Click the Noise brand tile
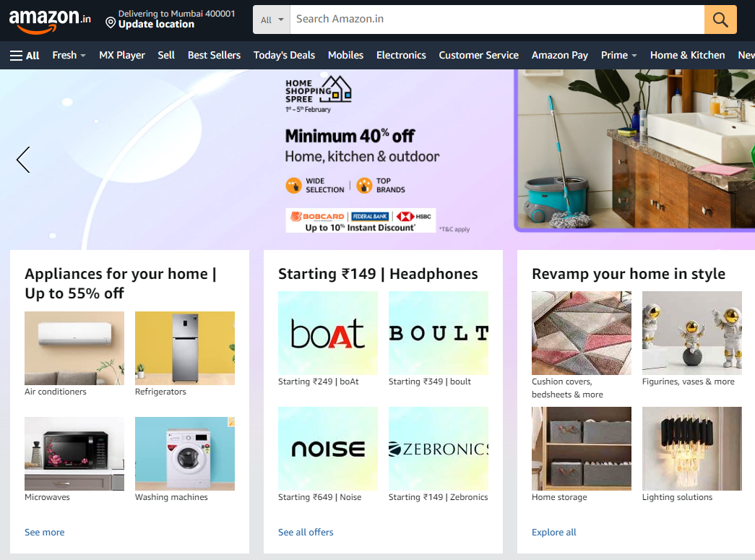The image size is (755, 560). click(x=328, y=449)
